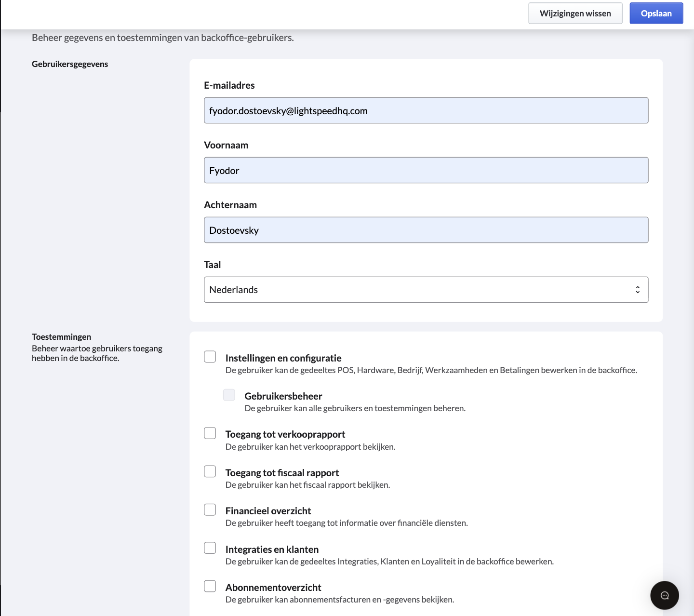Open the chat support bubble icon

(x=664, y=595)
